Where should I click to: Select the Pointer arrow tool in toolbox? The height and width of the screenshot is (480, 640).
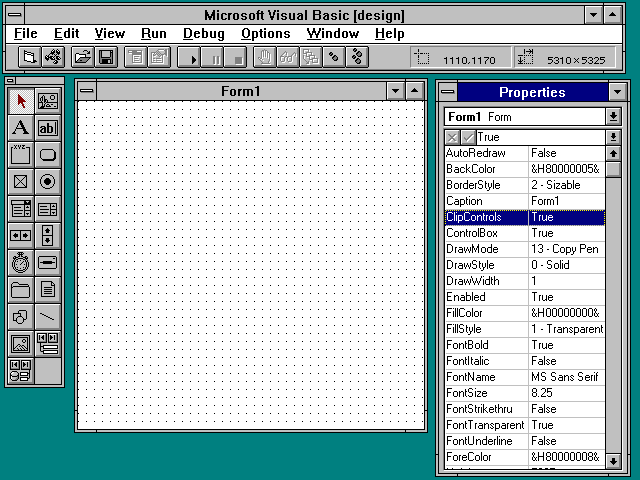click(20, 101)
